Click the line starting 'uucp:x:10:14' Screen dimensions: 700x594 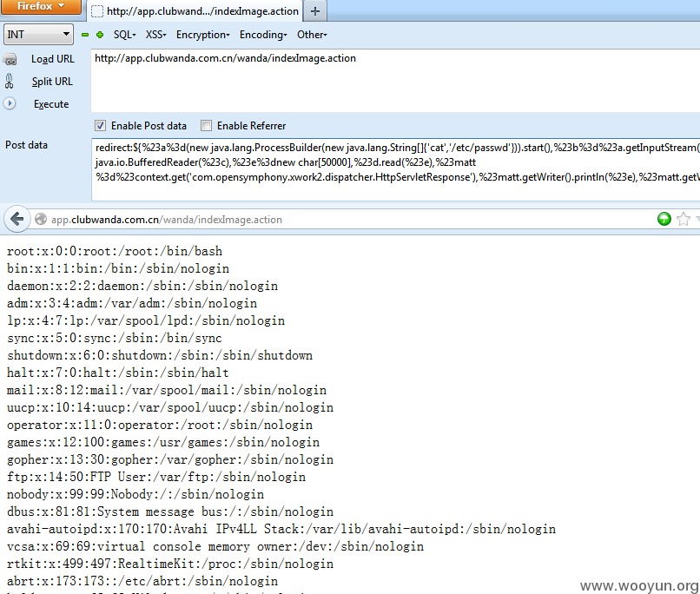pyautogui.click(x=170, y=407)
